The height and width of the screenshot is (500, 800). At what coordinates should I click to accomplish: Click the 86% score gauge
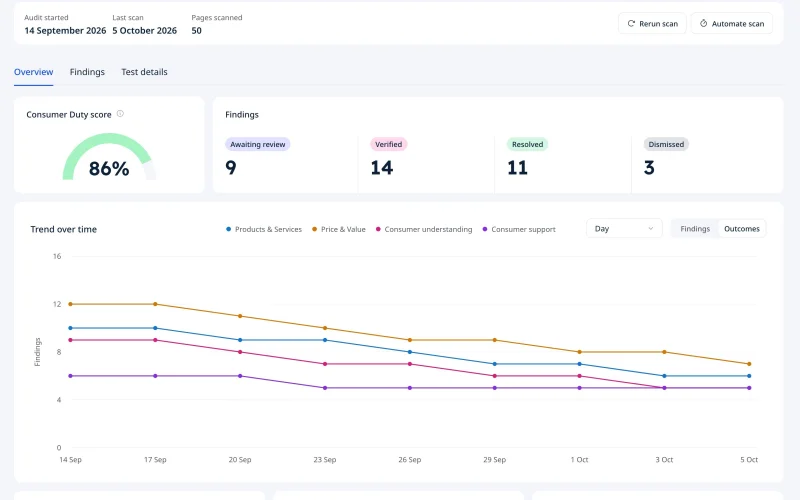tap(109, 157)
